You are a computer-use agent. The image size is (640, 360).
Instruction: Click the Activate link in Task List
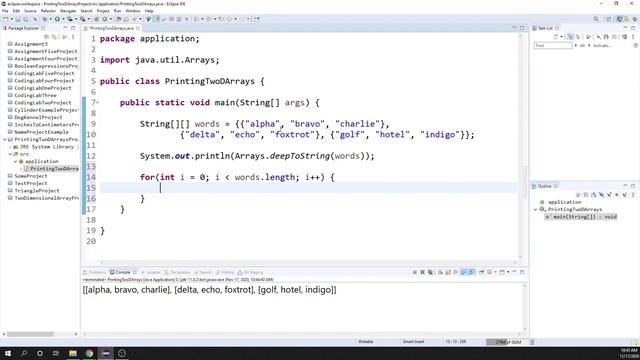tap(602, 45)
